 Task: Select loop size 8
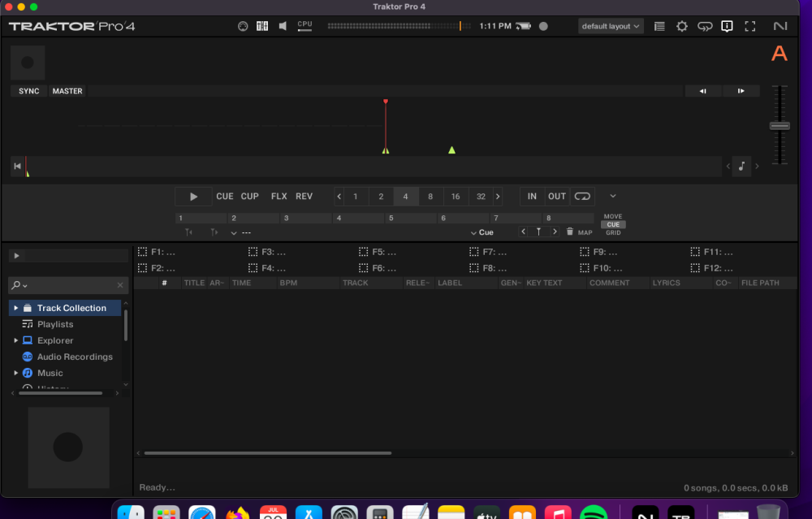430,197
